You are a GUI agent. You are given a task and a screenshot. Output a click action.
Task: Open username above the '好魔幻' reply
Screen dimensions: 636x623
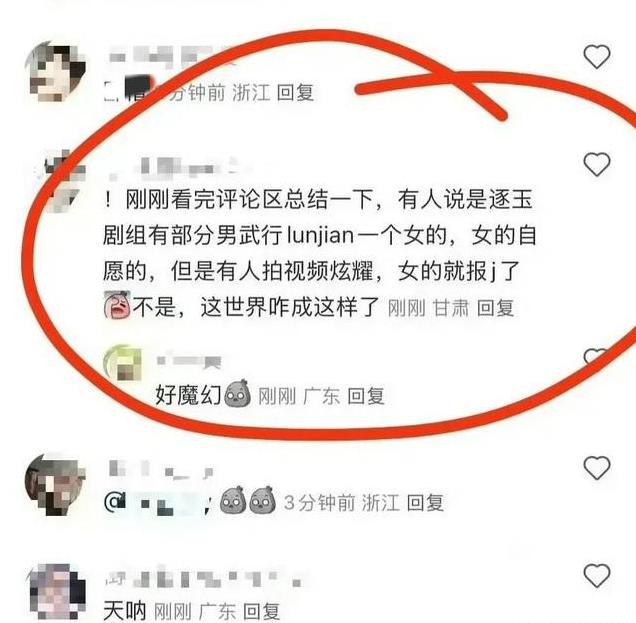coord(189,361)
